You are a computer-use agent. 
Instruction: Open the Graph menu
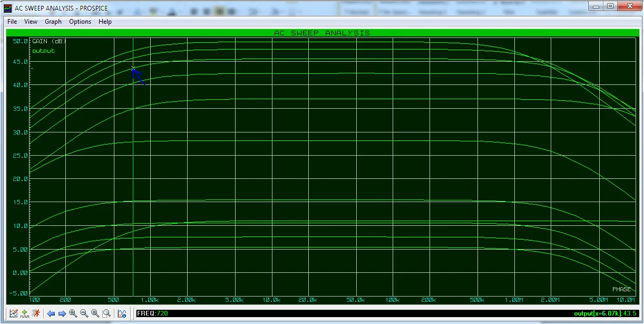tap(53, 22)
